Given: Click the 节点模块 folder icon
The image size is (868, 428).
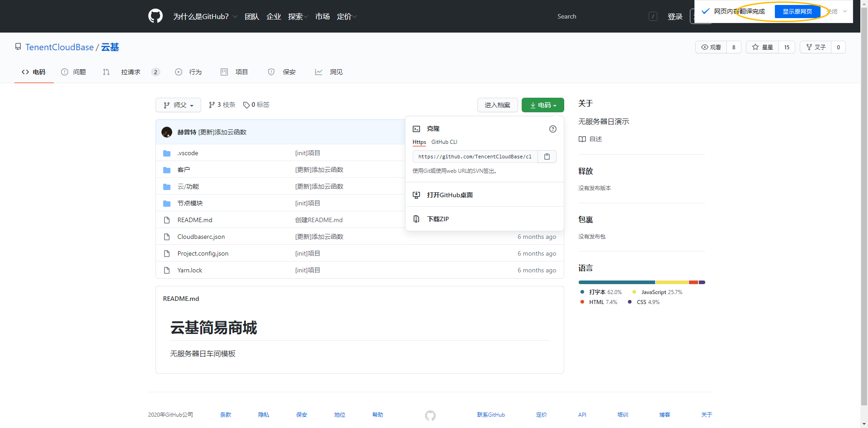Looking at the screenshot, I should [x=167, y=204].
